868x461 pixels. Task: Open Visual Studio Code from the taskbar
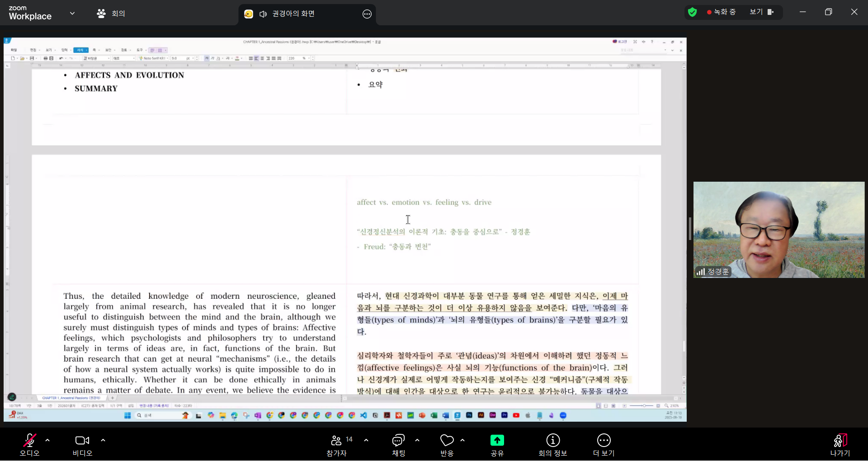(x=363, y=415)
